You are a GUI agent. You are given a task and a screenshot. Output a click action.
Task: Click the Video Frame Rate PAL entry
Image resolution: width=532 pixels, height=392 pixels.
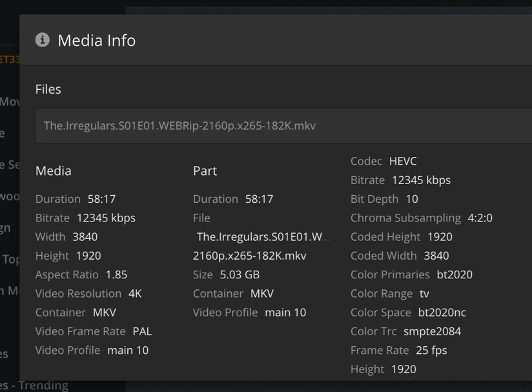[x=94, y=331]
